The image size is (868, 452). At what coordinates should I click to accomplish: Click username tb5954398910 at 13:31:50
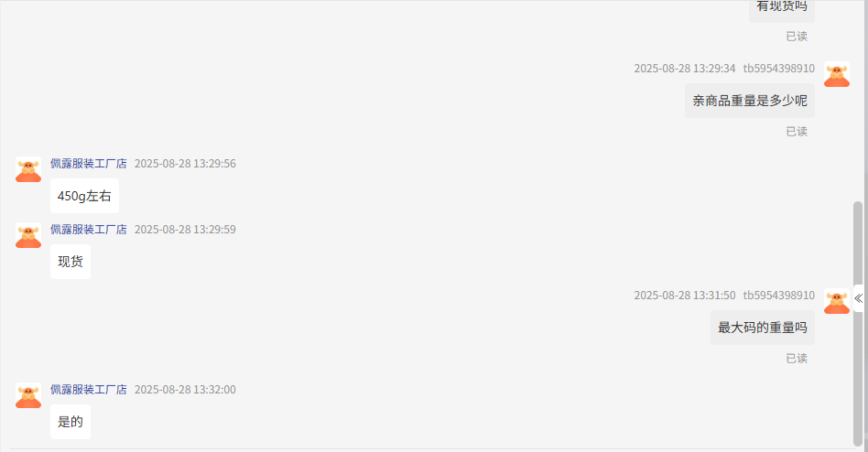point(779,296)
